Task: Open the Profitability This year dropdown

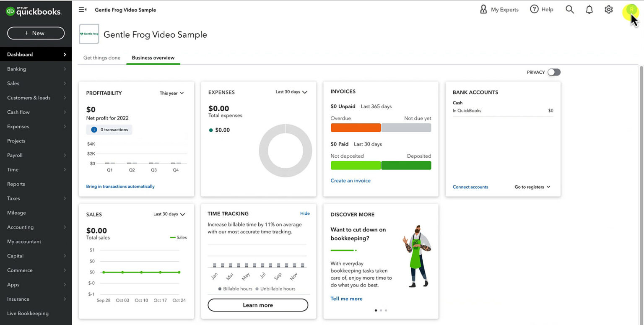Action: (171, 93)
